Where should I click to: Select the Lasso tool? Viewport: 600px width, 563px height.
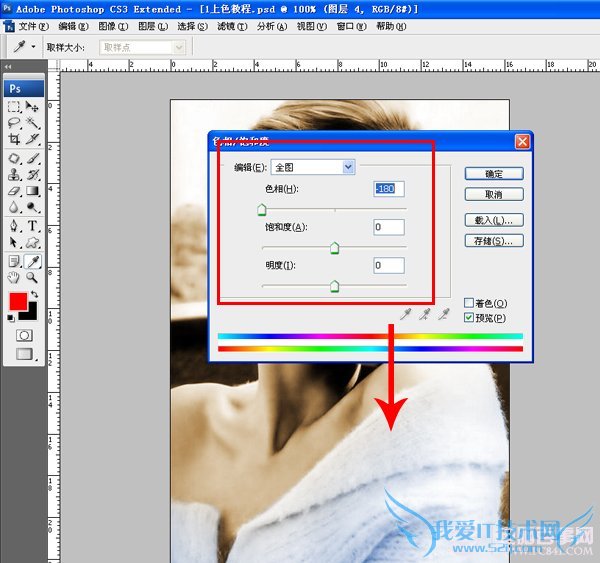click(14, 122)
